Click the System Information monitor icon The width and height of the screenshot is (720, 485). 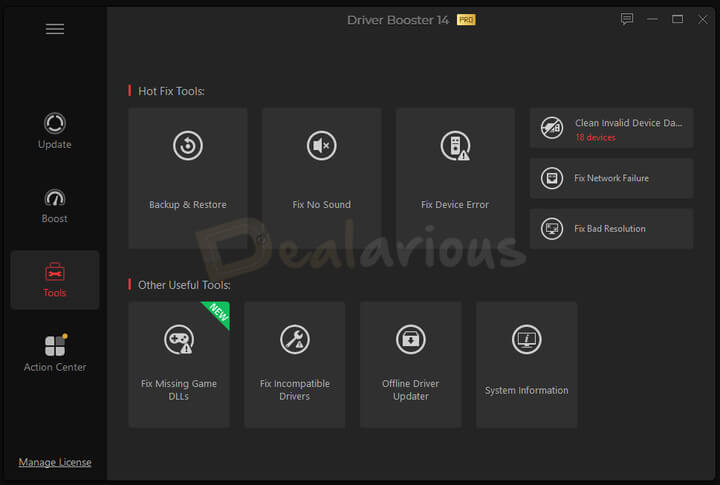click(x=526, y=340)
